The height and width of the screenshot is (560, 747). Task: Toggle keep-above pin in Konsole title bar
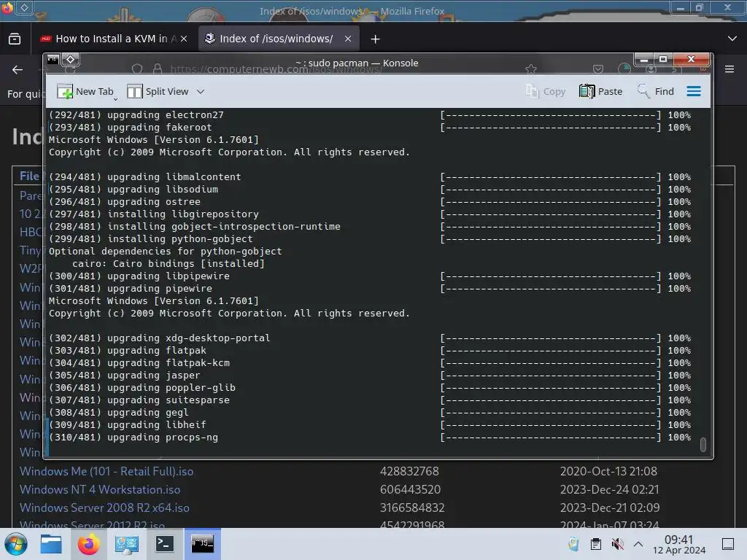tap(71, 59)
